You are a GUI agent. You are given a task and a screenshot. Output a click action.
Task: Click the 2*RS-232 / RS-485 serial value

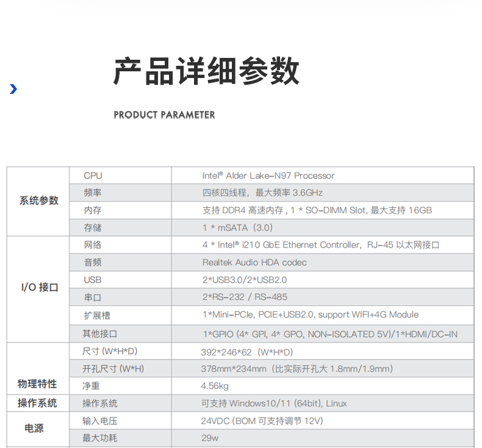click(x=245, y=297)
